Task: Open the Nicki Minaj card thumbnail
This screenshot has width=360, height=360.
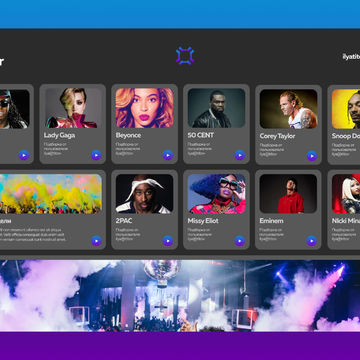Action: tap(346, 194)
